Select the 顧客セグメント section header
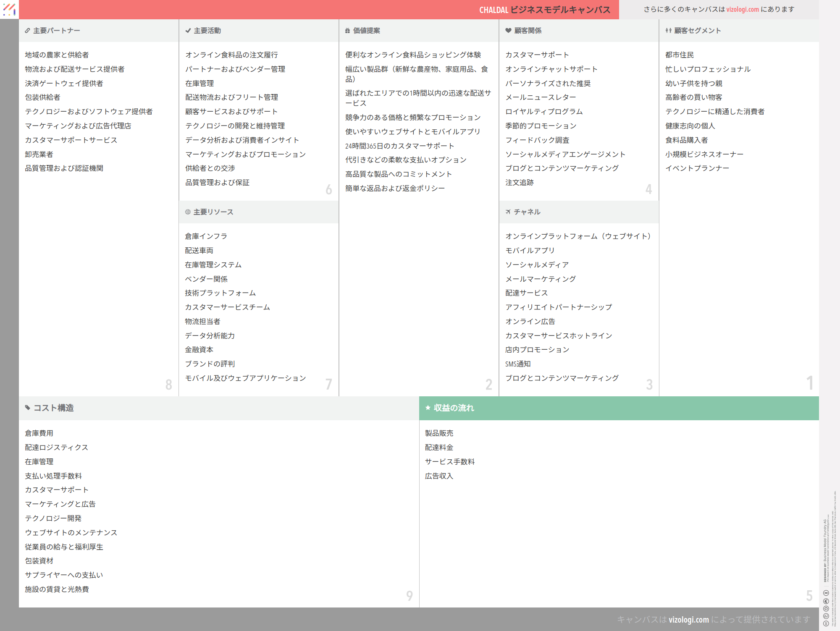The width and height of the screenshot is (840, 631). pyautogui.click(x=697, y=31)
